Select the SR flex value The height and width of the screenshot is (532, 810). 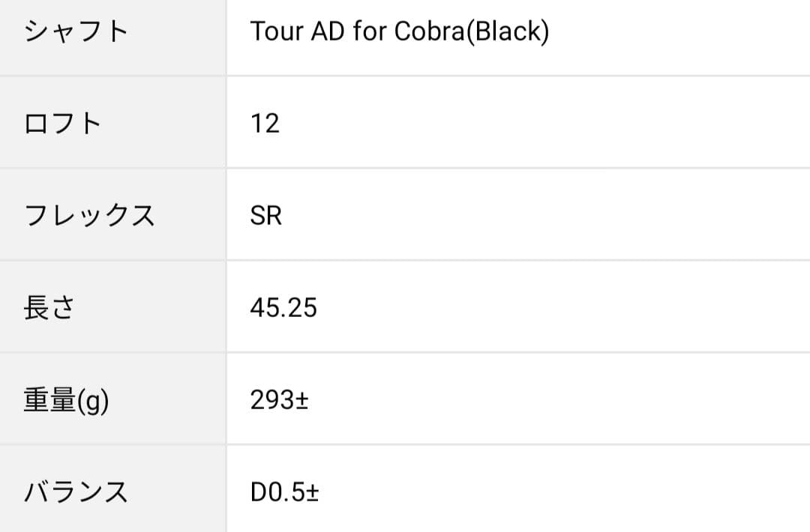click(x=266, y=216)
